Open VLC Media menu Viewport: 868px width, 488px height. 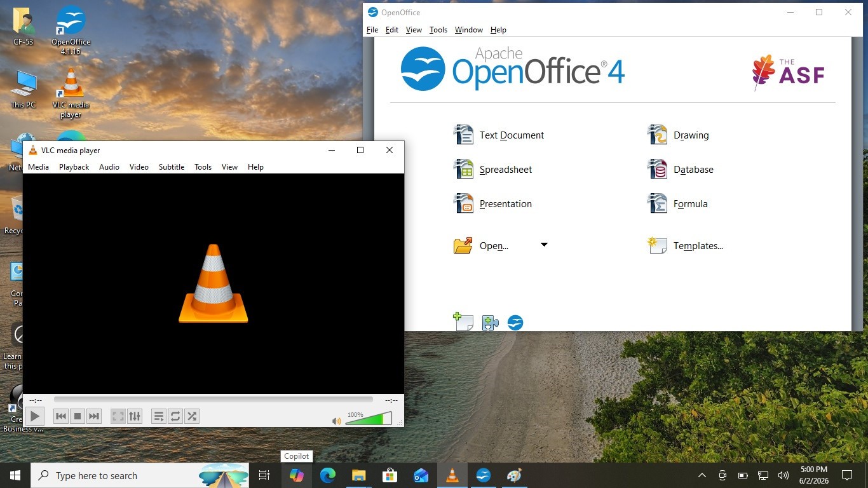pyautogui.click(x=38, y=167)
